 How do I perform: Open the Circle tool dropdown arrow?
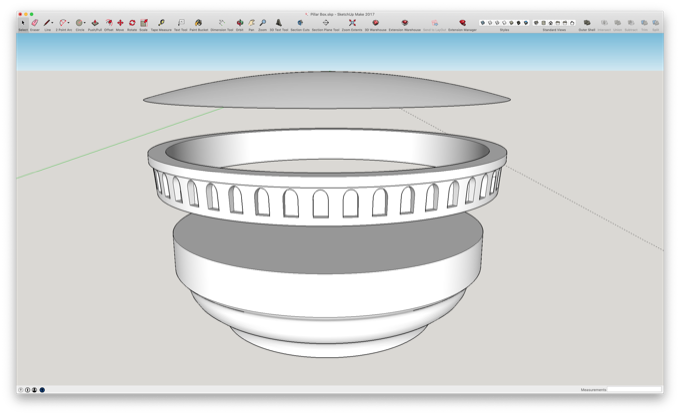(x=85, y=23)
